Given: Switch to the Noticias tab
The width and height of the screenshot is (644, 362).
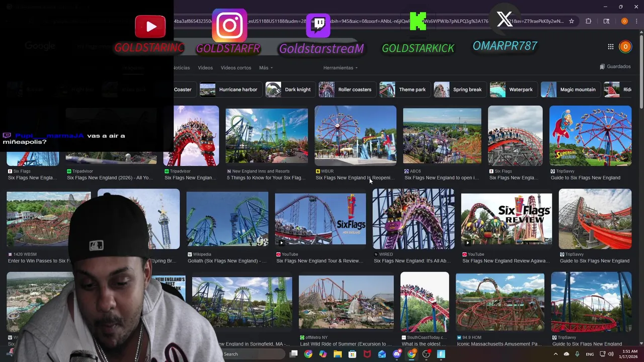Looking at the screenshot, I should (x=181, y=67).
